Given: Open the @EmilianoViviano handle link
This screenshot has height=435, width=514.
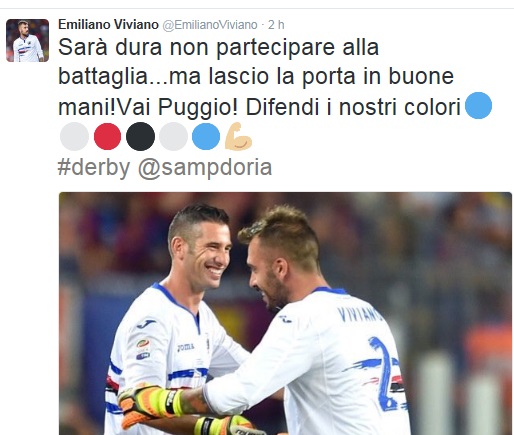Looking at the screenshot, I should coord(210,25).
